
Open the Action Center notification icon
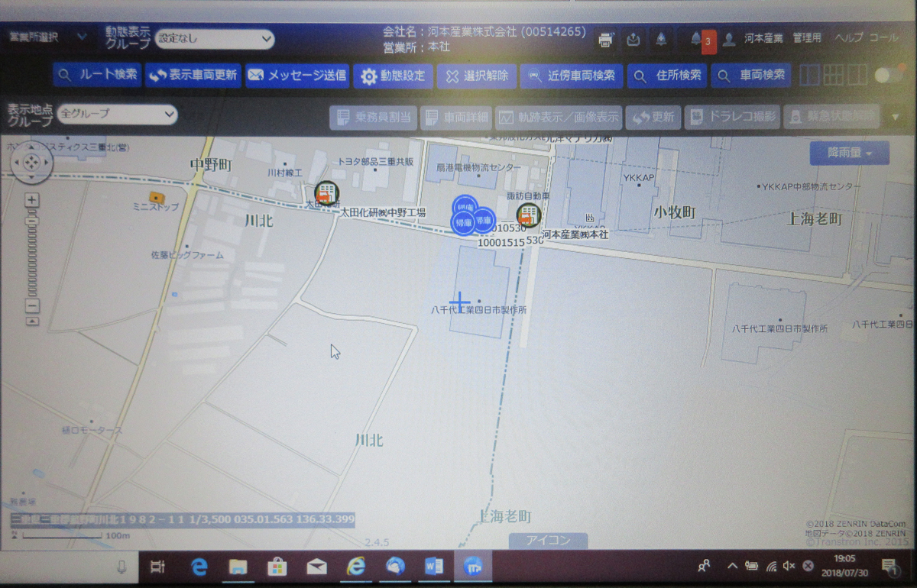[x=889, y=566]
